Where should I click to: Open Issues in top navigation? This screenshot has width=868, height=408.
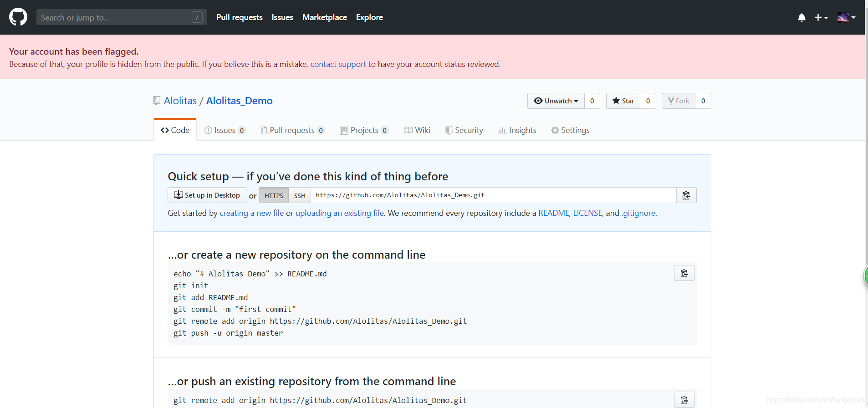282,17
